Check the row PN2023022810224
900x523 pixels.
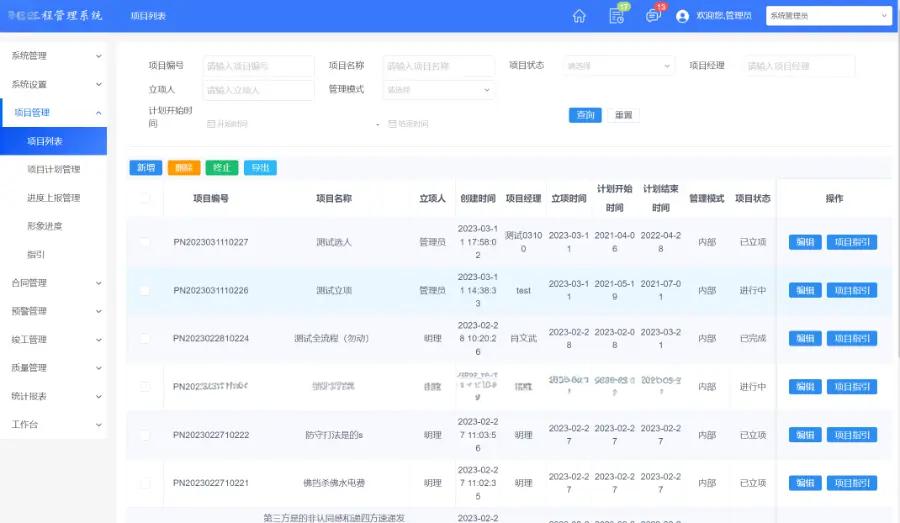pos(145,339)
